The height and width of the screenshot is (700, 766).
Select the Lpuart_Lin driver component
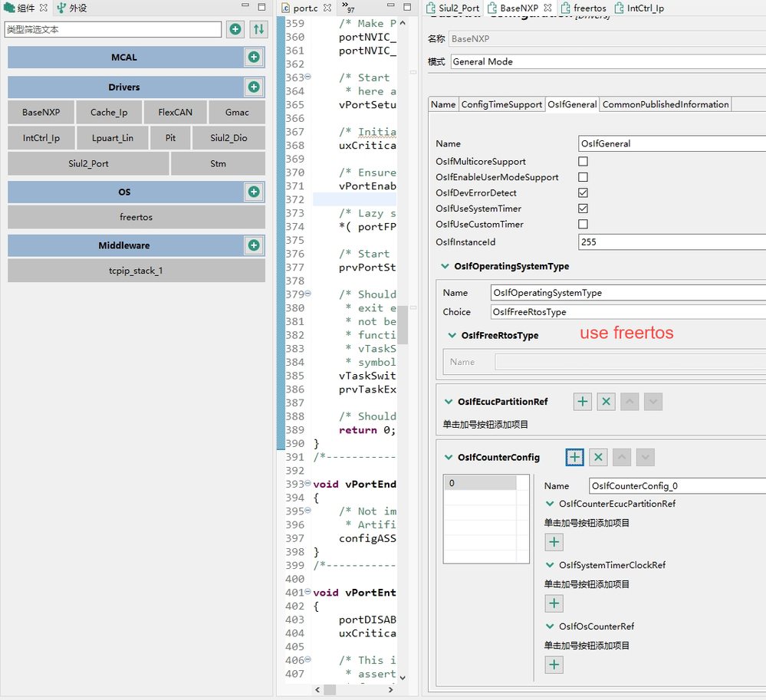[x=113, y=138]
